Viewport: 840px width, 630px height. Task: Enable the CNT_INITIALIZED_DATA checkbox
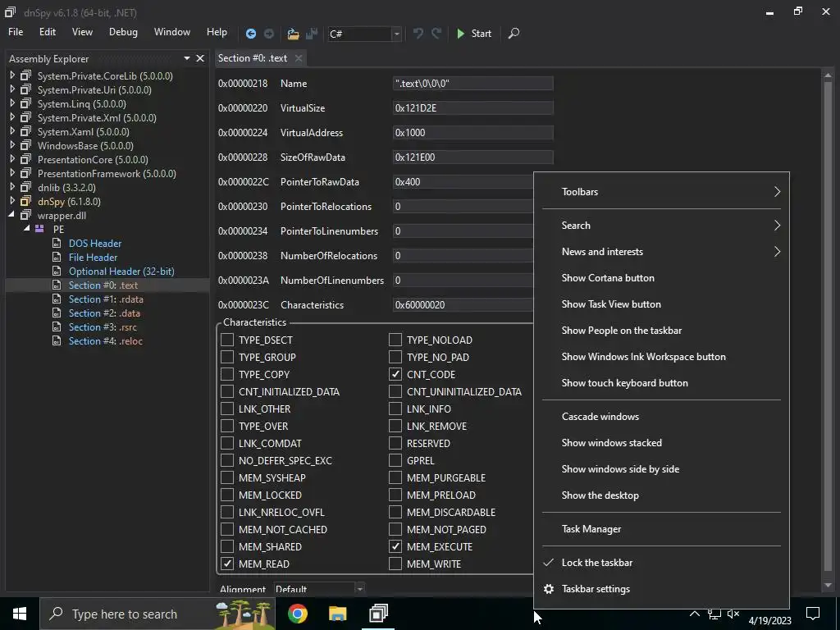point(227,391)
